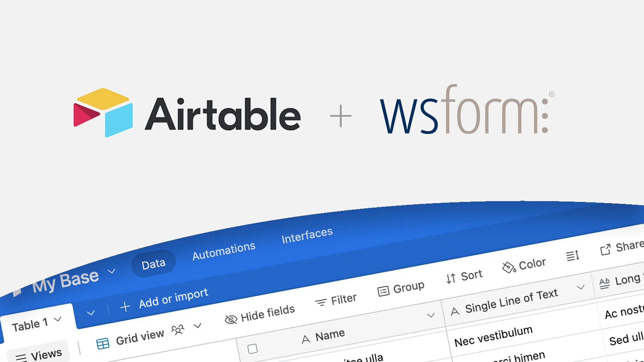Click the Color paint bucket icon

pyautogui.click(x=509, y=267)
